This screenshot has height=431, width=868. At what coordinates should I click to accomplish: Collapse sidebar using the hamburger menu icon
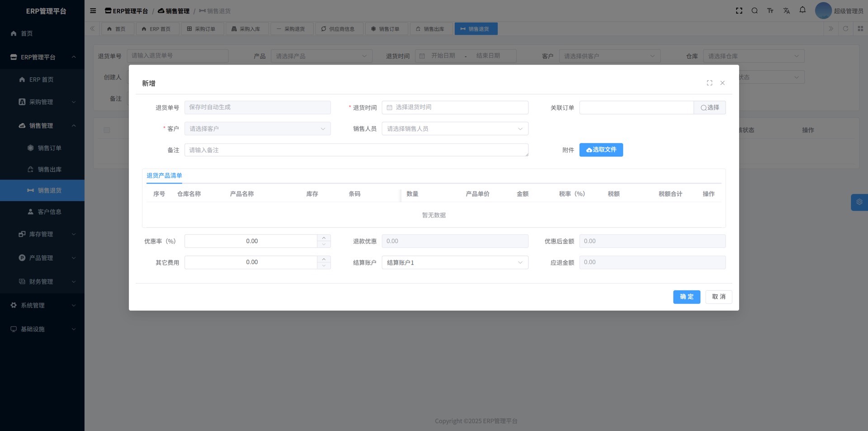pyautogui.click(x=93, y=11)
